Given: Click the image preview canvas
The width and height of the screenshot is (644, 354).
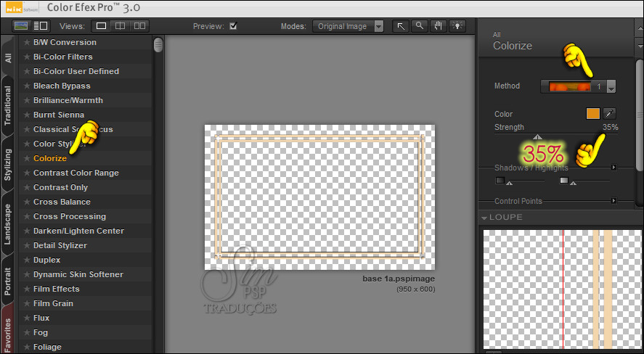Looking at the screenshot, I should point(319,197).
